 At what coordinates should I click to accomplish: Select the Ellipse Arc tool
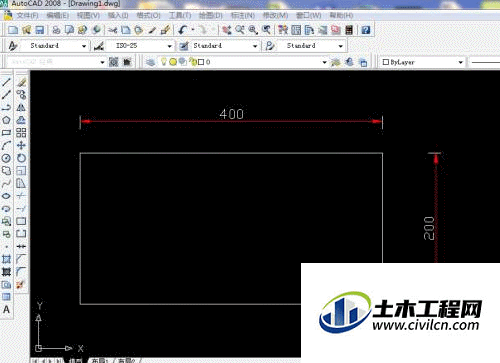(x=6, y=209)
